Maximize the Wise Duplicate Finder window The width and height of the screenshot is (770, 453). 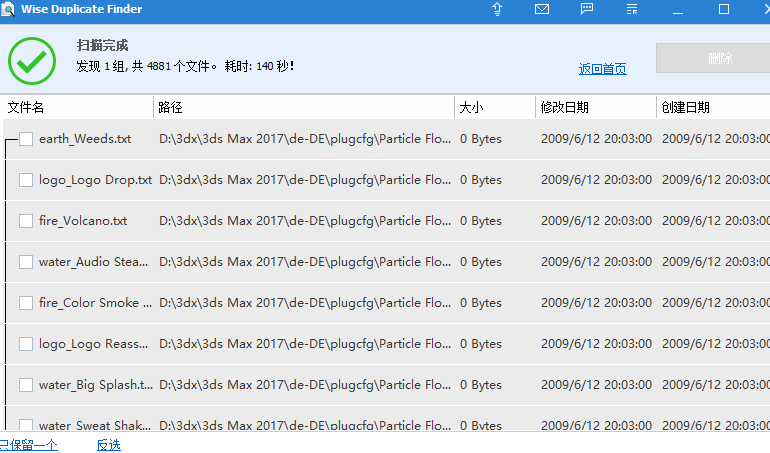pos(723,9)
